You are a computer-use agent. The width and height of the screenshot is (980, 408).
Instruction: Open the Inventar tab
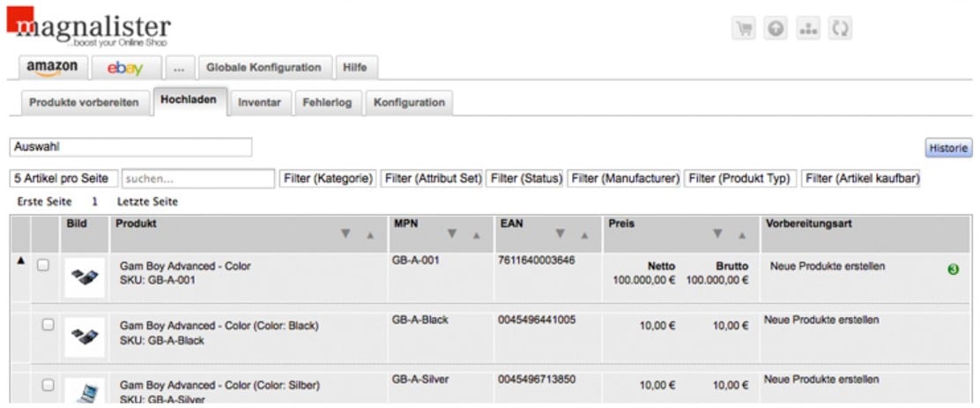click(x=259, y=102)
